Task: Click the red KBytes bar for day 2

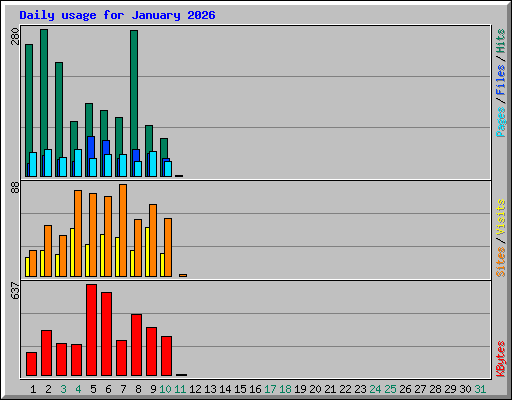Action: pyautogui.click(x=46, y=353)
